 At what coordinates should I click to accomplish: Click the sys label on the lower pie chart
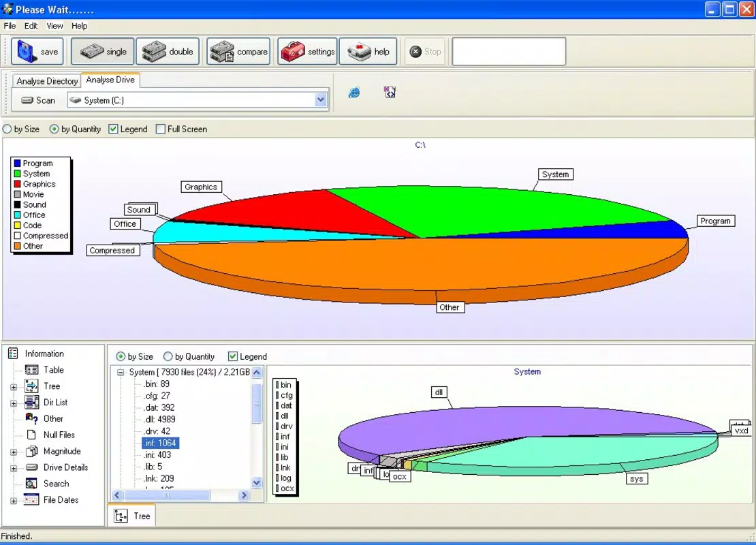[x=636, y=478]
